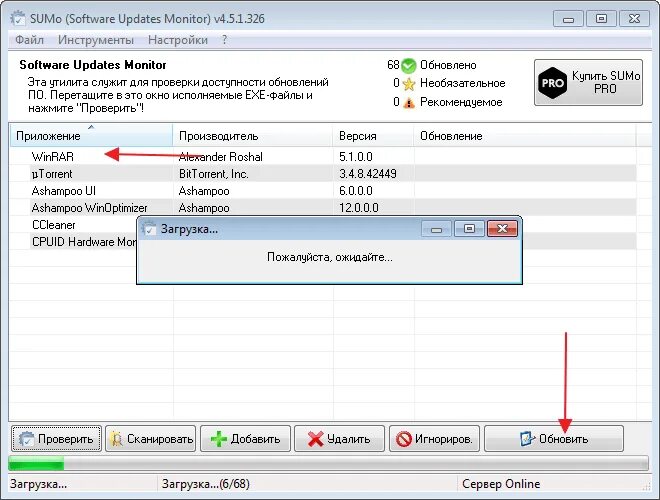
Task: Open the Настройки menu
Action: pyautogui.click(x=178, y=40)
